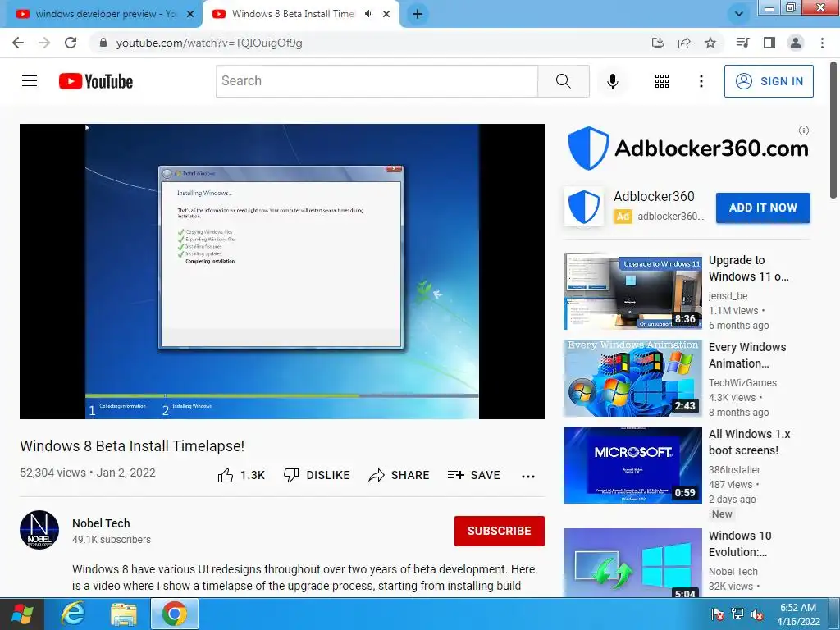Go back to the previous page
This screenshot has width=840, height=630.
(x=18, y=43)
